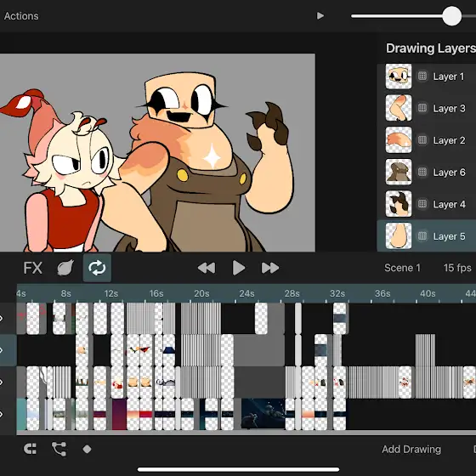Select the Layer 4 thumbnail
The image size is (476, 476).
pyautogui.click(x=399, y=204)
